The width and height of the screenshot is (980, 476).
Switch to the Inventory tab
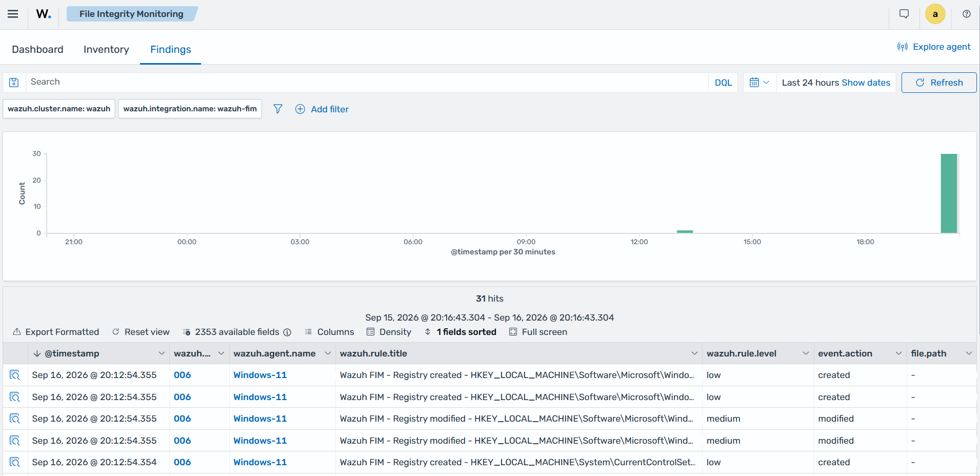[x=106, y=49]
